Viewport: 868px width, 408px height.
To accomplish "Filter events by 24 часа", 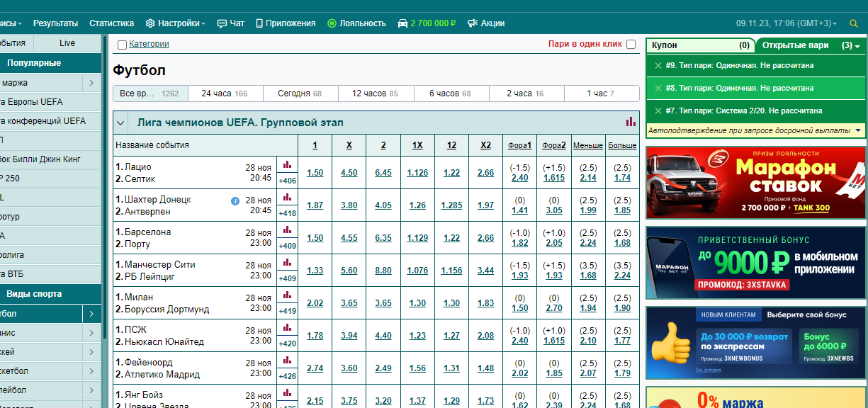I will pyautogui.click(x=225, y=93).
